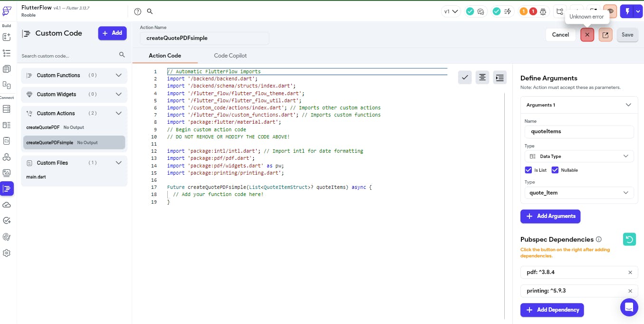This screenshot has height=324, width=644.
Task: Click the indent code icon
Action: coord(500,77)
